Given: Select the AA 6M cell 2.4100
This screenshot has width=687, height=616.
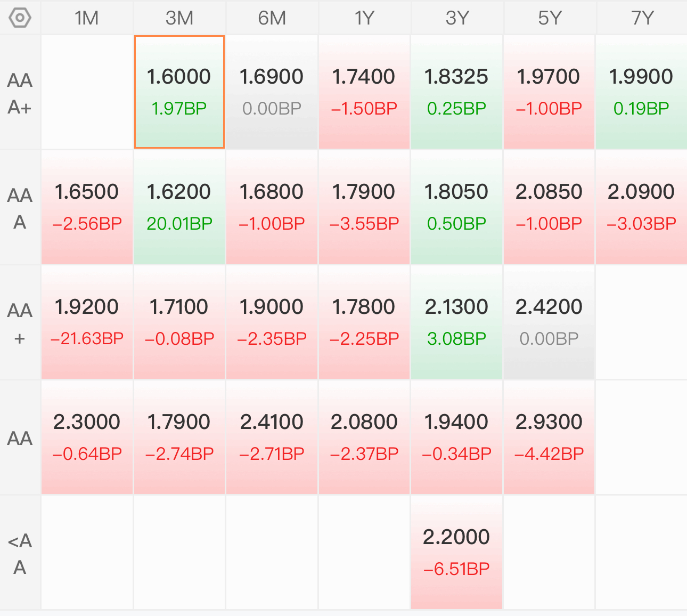Looking at the screenshot, I should click(x=272, y=437).
